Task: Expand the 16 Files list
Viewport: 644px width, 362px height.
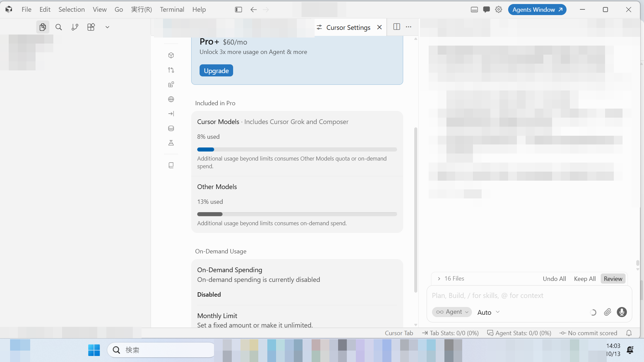Action: (x=451, y=279)
